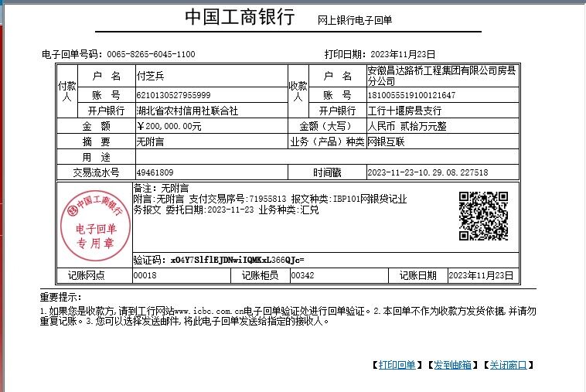Click the 中国工商银行 title heading

[240, 18]
